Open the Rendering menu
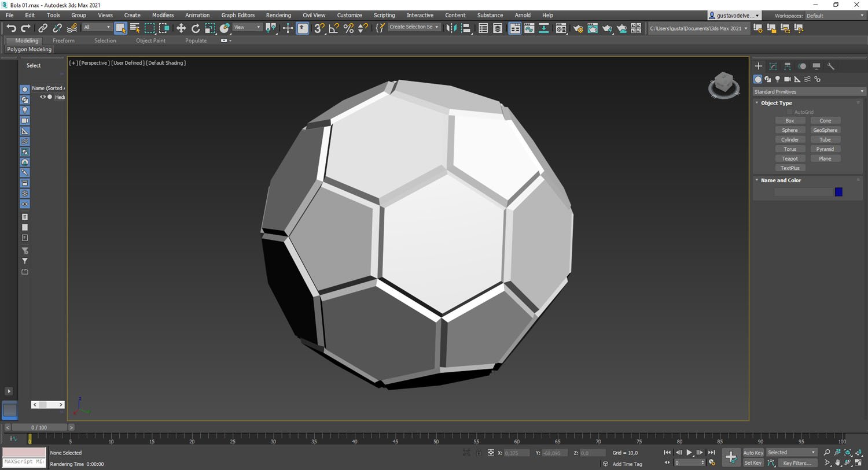Viewport: 868px width, 470px height. 278,15
